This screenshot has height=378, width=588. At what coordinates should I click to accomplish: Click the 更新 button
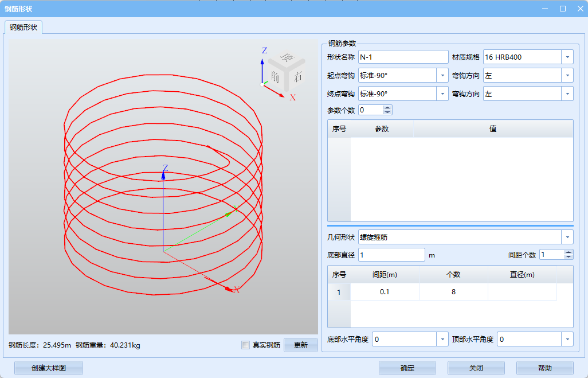point(301,345)
